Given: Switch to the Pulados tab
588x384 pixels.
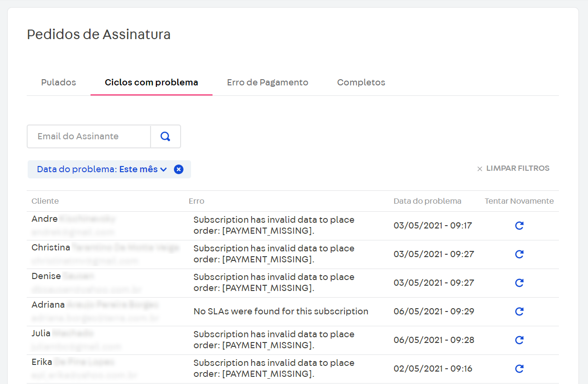Looking at the screenshot, I should tap(58, 82).
